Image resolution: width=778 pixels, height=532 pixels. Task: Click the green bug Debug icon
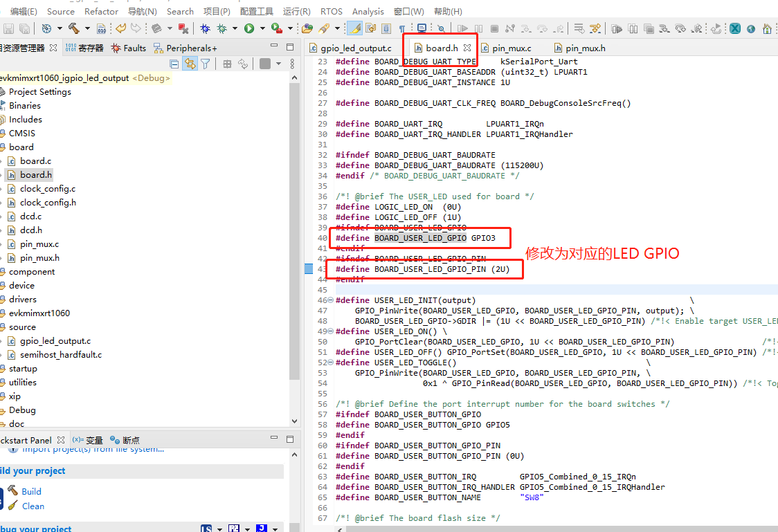pos(221,29)
